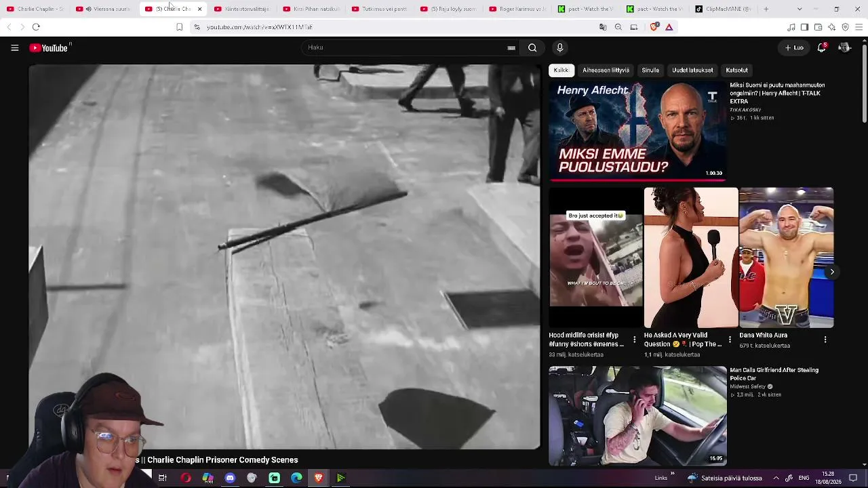Screen dimensions: 868x488
Task: Open the Man Calls Girlfriend video thumbnail
Action: tap(637, 416)
